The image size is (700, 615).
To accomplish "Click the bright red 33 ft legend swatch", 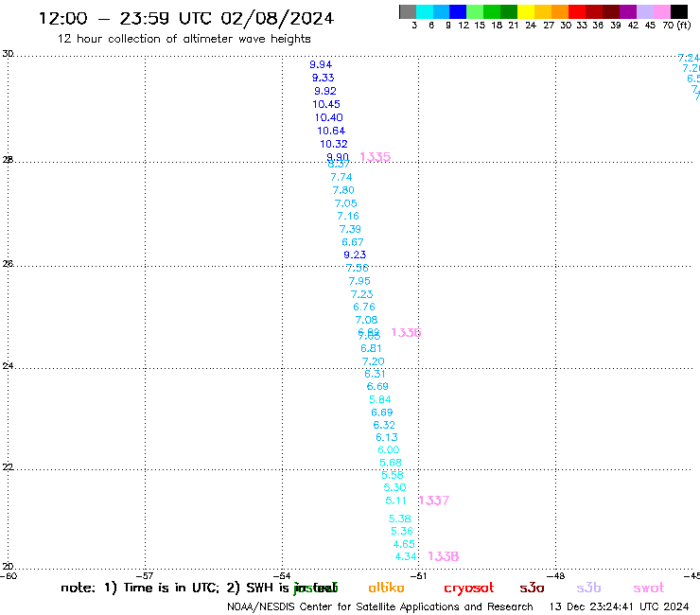I will click(577, 11).
